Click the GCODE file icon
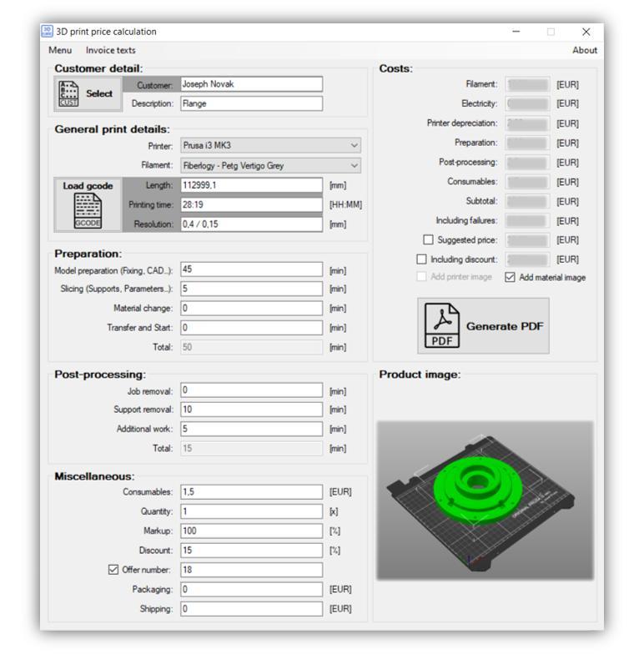This screenshot has width=644, height=654. (88, 211)
